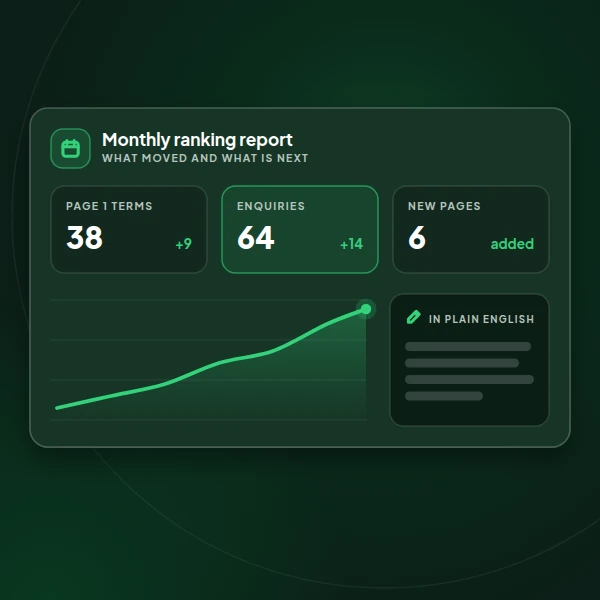
Task: Open the New Pages stat card
Action: point(471,230)
